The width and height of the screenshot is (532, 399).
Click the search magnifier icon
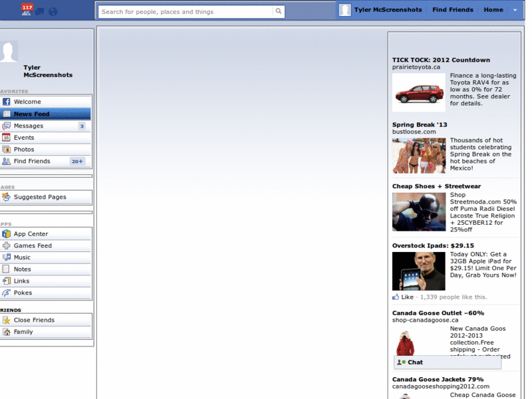[x=278, y=11]
